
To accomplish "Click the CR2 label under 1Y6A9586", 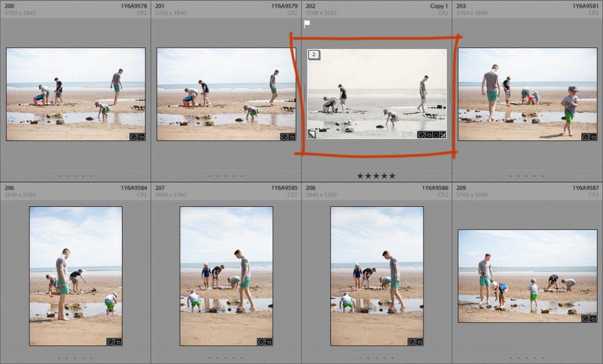I will tap(443, 195).
